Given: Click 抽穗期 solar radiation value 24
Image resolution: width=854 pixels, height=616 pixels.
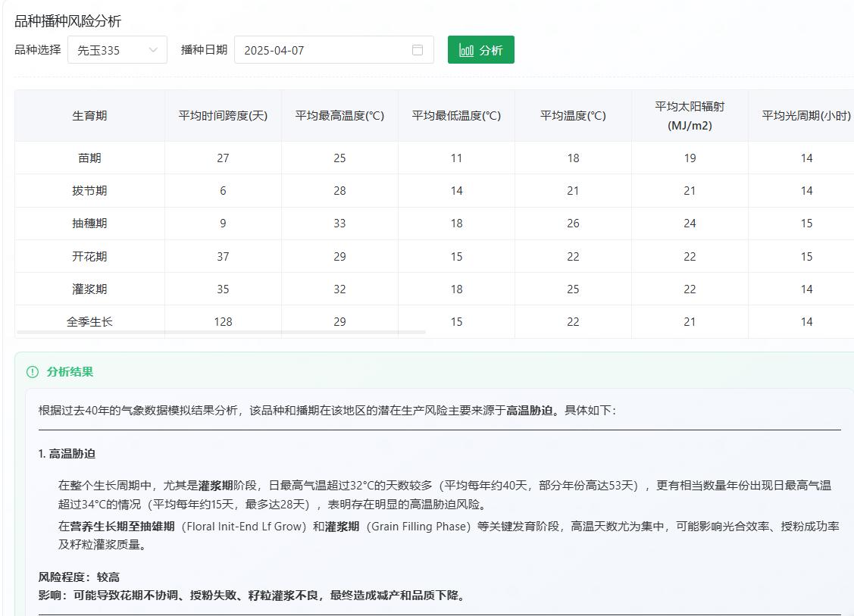Looking at the screenshot, I should [690, 224].
